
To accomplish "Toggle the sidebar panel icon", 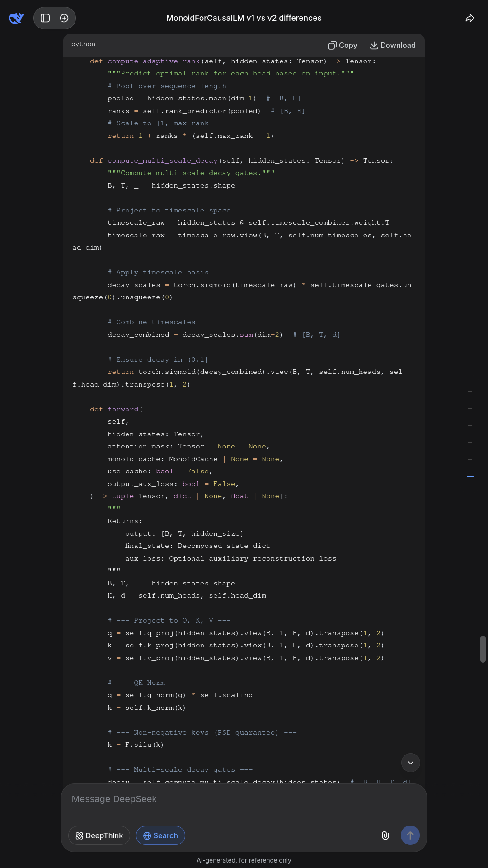I will pos(45,18).
